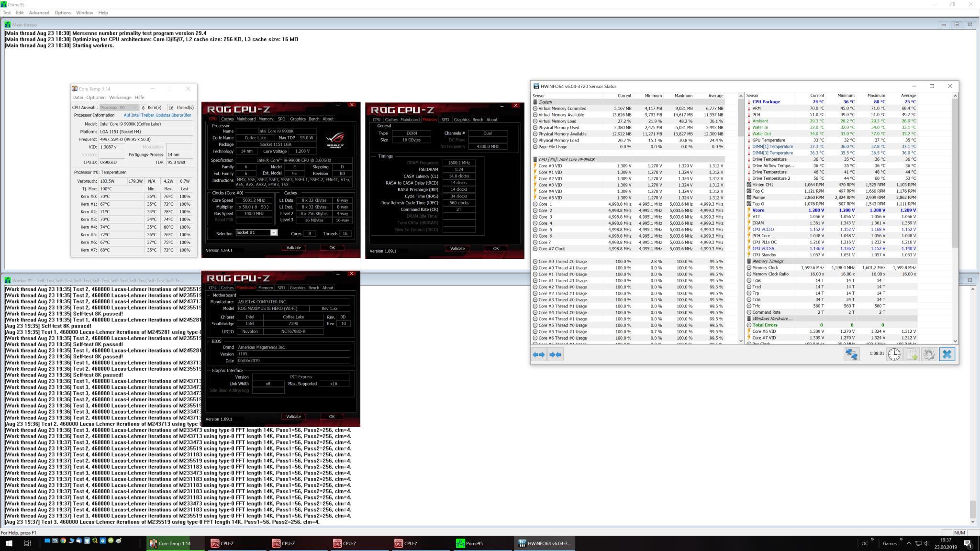980x551 pixels.
Task: Expand Games toolbar chevron on taskbar
Action: point(901,540)
